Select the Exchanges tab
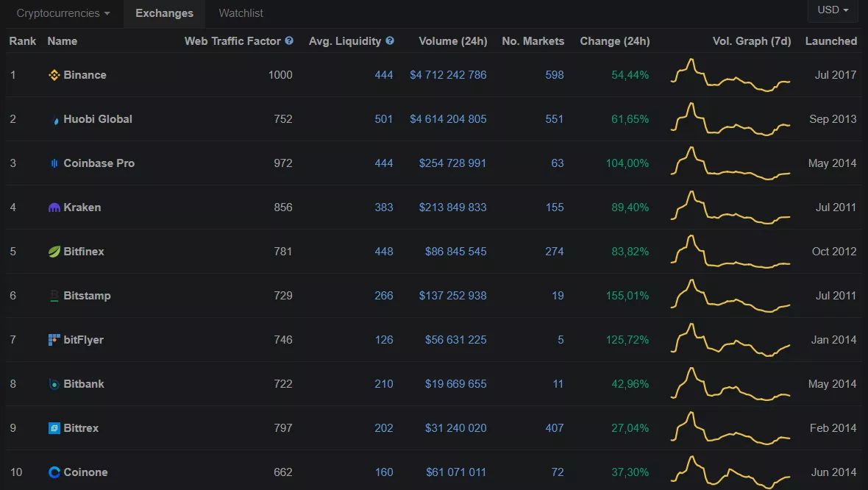 tap(164, 13)
